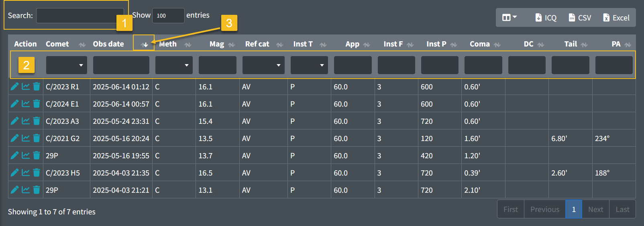Click the Obs date filter text box

click(121, 65)
